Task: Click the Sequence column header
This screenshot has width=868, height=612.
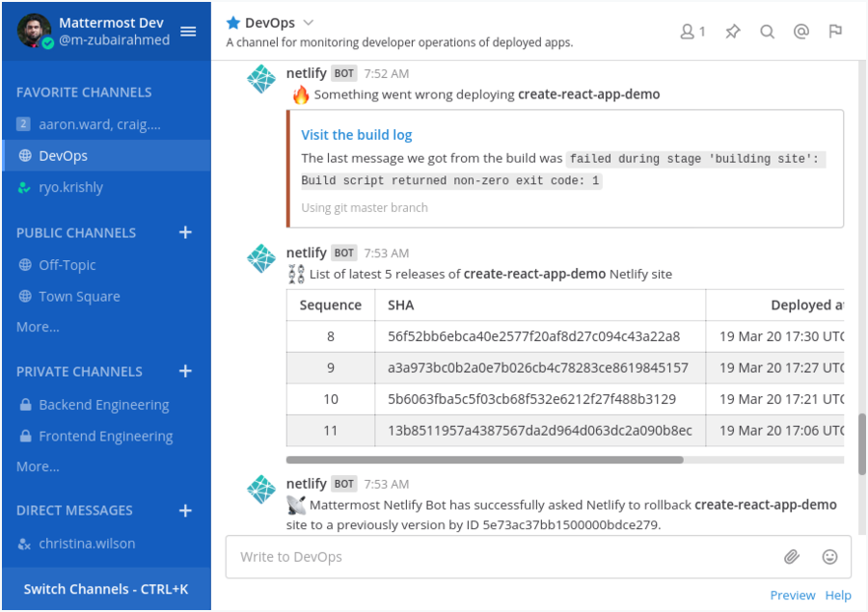Action: pyautogui.click(x=331, y=305)
